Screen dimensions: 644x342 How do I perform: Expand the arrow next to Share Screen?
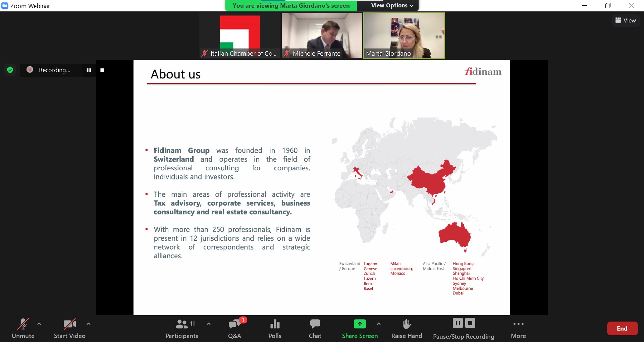tap(379, 324)
